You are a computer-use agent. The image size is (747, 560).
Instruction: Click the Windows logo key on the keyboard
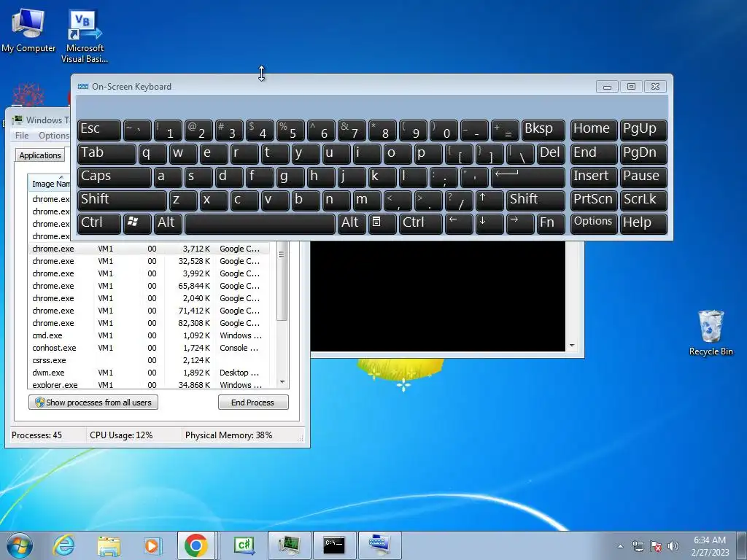(137, 223)
